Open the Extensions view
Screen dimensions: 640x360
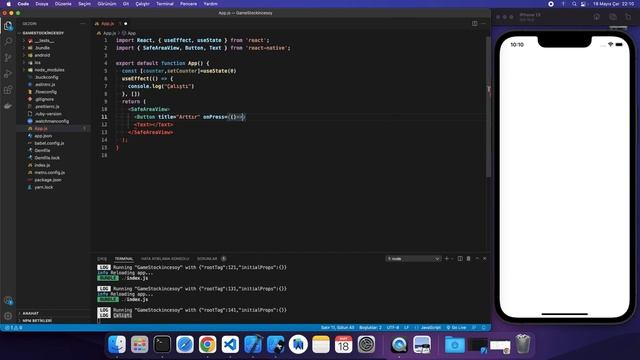[x=8, y=90]
